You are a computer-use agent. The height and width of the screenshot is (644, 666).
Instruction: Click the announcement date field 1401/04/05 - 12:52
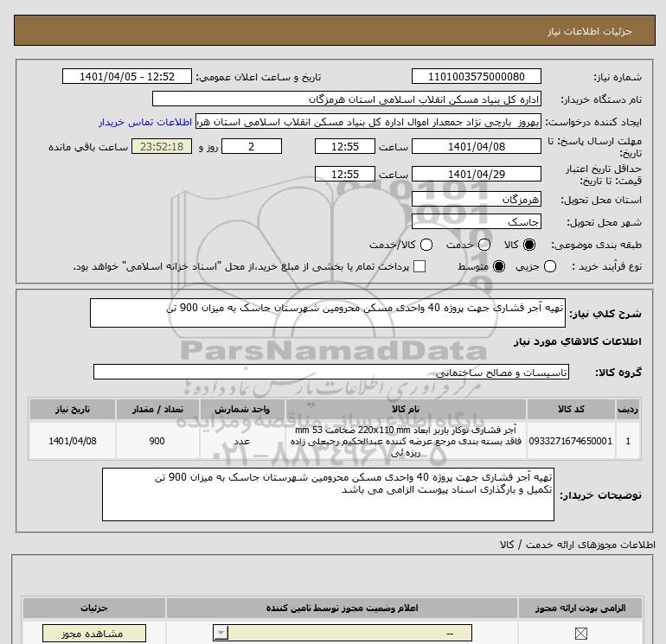[127, 76]
